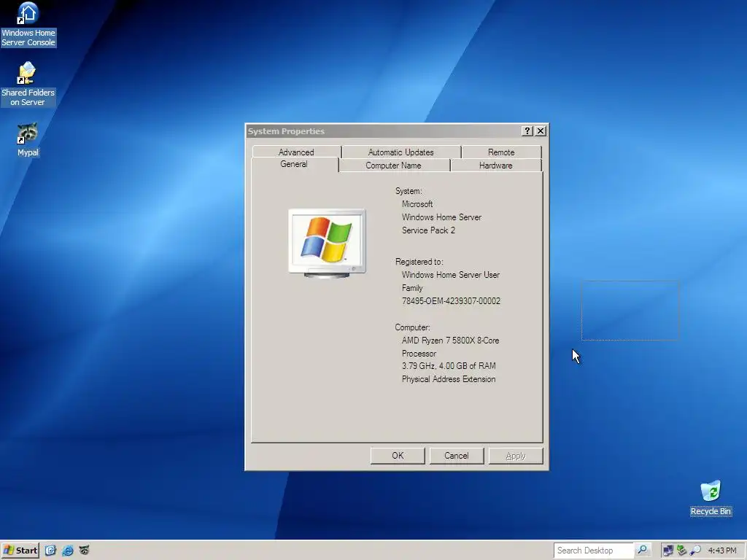Click the desktop search magnifier button
This screenshot has height=560, width=747.
tap(642, 551)
